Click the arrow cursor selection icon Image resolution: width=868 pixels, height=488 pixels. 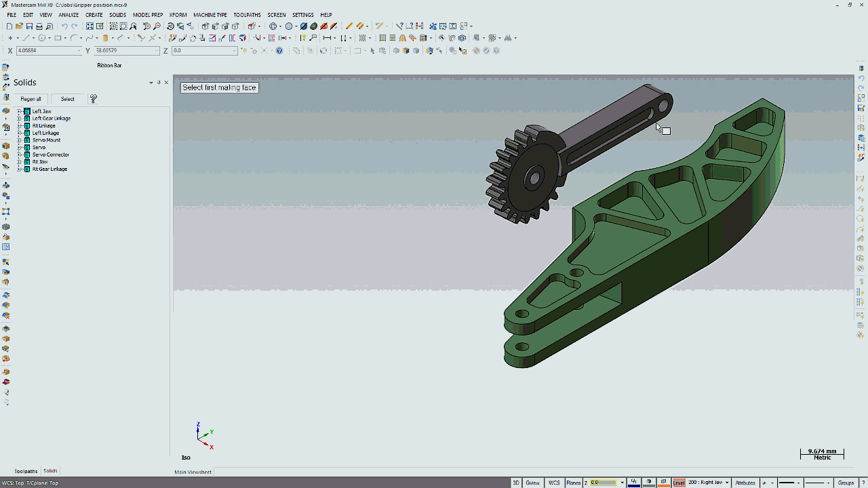click(x=372, y=51)
